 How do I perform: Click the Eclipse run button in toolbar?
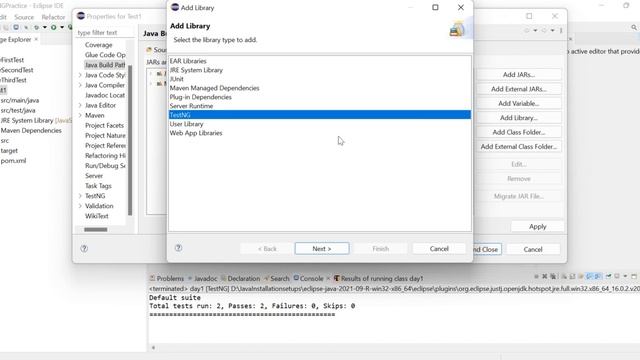click(53, 27)
